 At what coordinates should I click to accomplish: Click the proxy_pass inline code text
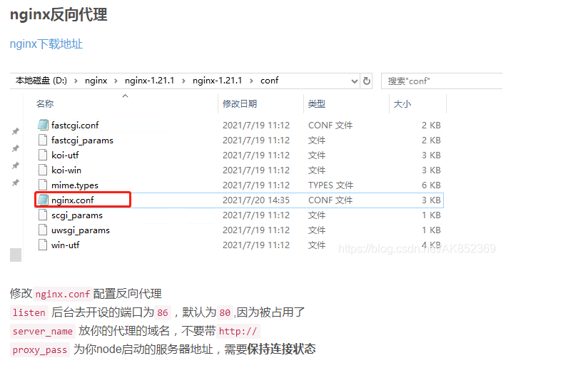tap(40, 350)
